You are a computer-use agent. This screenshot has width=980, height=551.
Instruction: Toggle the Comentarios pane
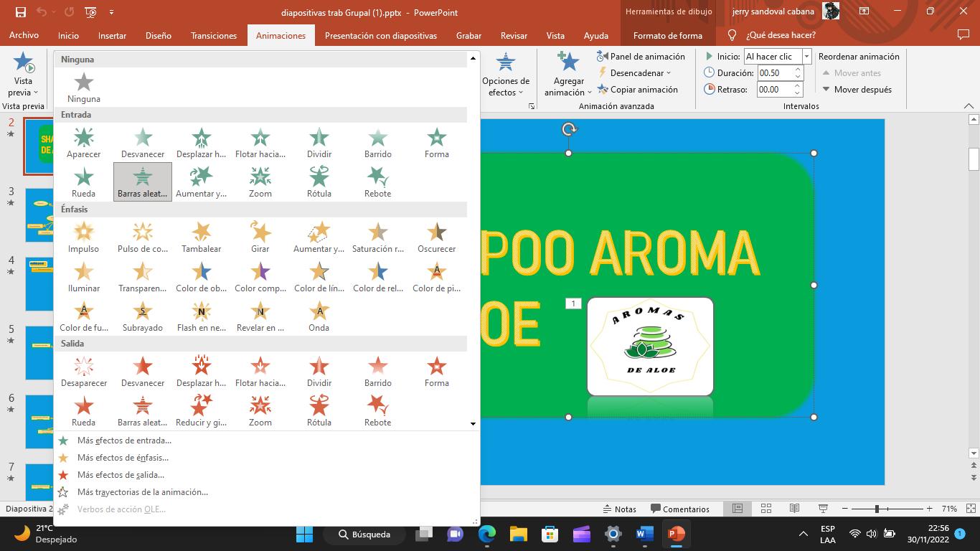[x=679, y=509]
